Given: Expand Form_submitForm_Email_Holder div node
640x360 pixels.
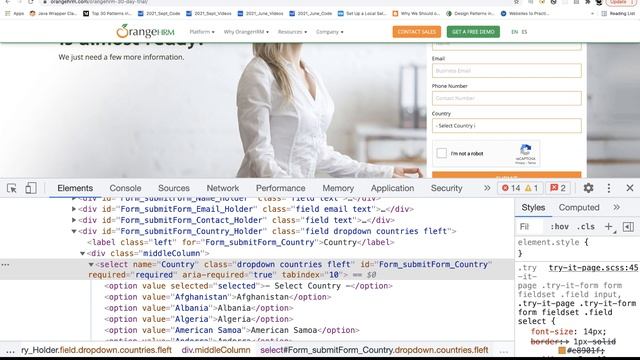Looking at the screenshot, I should click(x=74, y=209).
